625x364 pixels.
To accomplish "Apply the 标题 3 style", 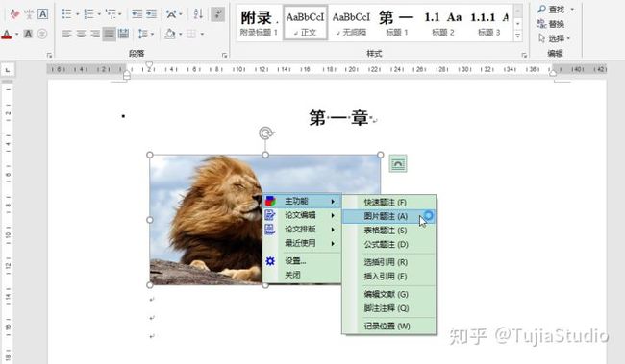I will [x=489, y=23].
